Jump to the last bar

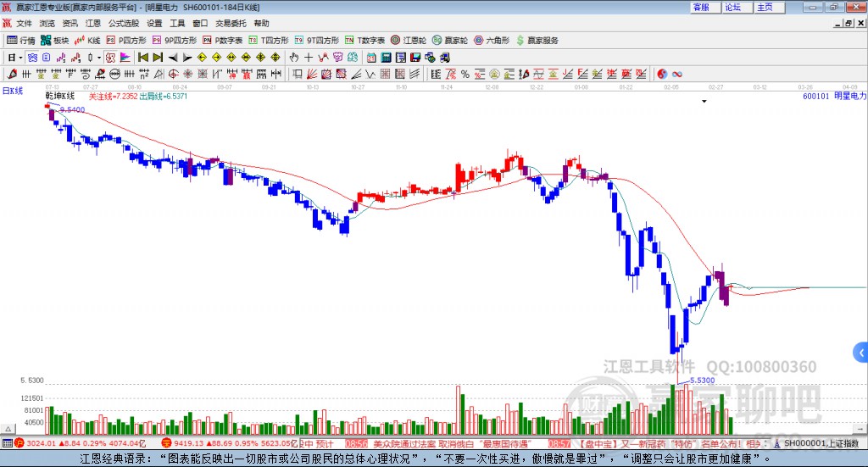point(157,58)
